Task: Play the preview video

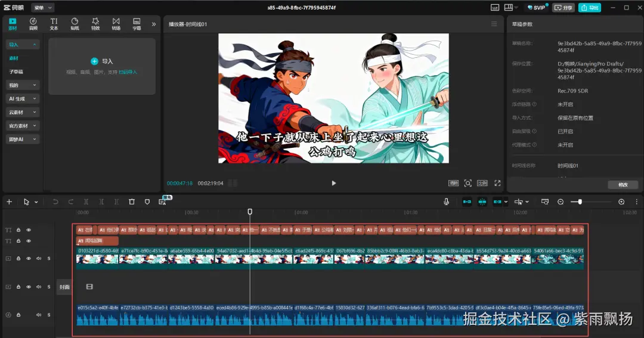Action: 333,183
